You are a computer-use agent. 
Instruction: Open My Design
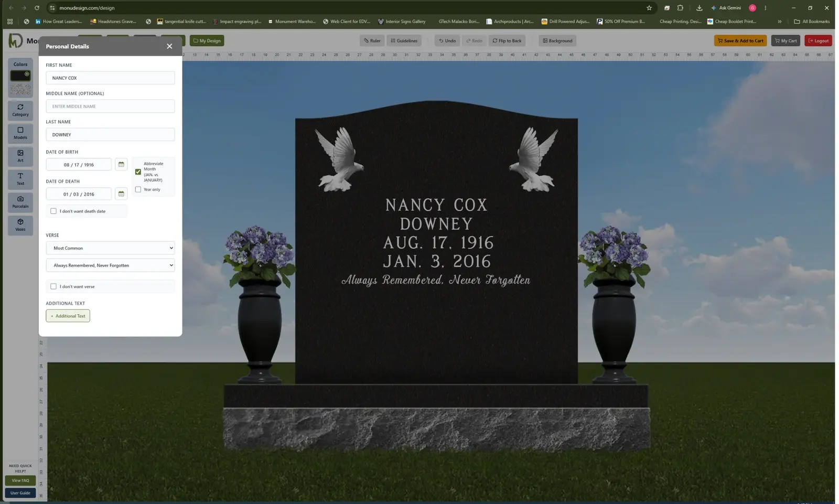coord(207,40)
